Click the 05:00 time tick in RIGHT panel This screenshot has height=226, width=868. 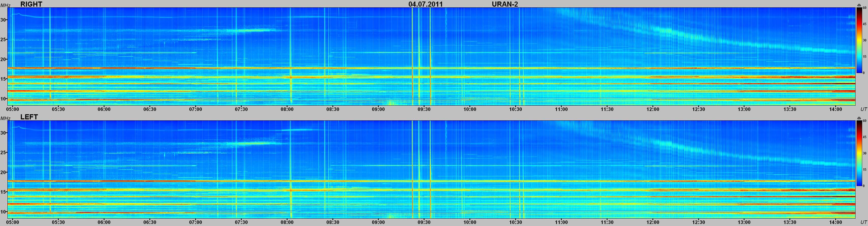tap(13, 109)
